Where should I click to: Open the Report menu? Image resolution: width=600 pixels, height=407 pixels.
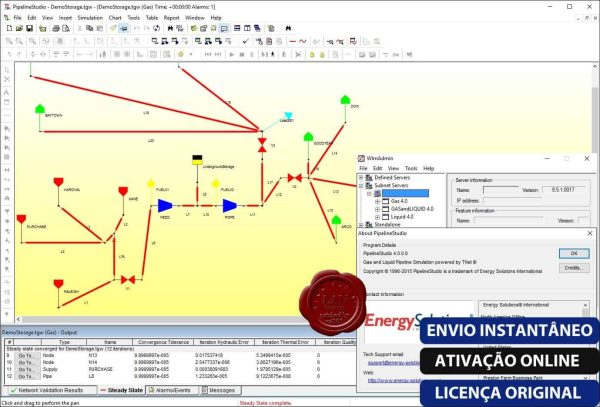[171, 18]
